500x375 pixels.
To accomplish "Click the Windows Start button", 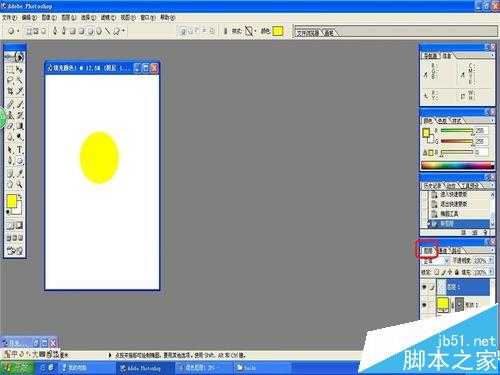I will tap(17, 368).
